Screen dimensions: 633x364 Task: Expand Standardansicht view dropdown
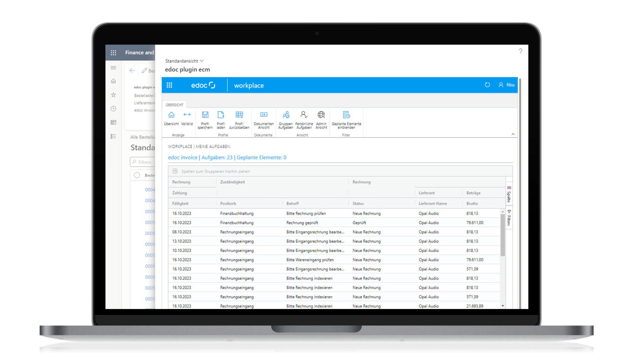pos(184,61)
